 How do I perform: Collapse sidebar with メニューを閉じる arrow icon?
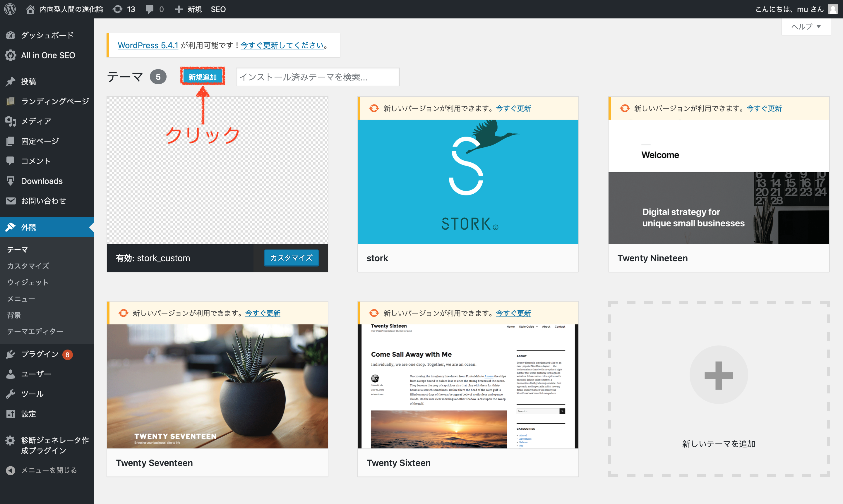11,470
